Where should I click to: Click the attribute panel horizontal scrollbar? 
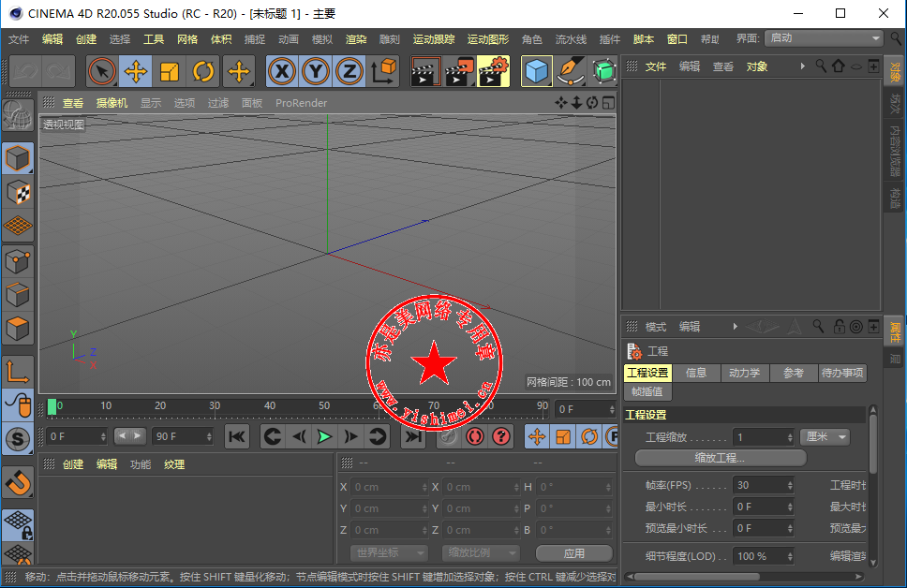[x=697, y=577]
